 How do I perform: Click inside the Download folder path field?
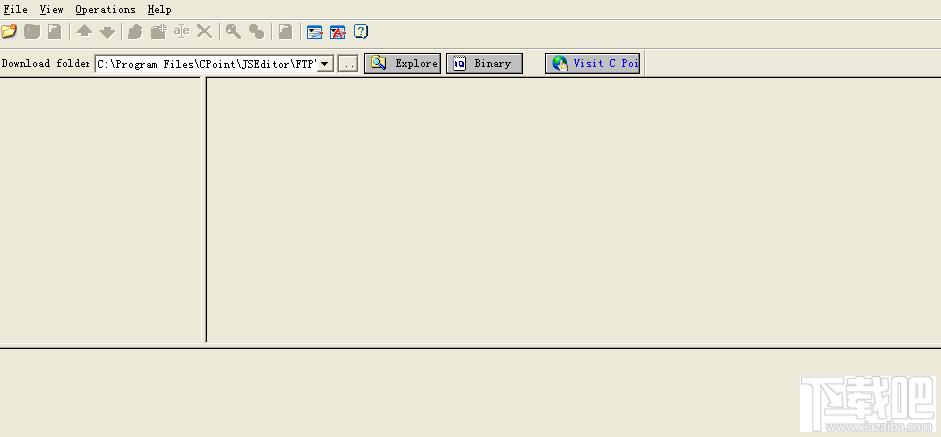click(x=206, y=64)
